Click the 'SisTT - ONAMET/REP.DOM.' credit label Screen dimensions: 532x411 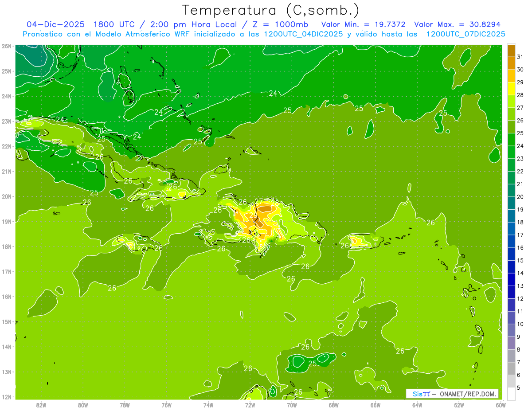[x=453, y=394]
